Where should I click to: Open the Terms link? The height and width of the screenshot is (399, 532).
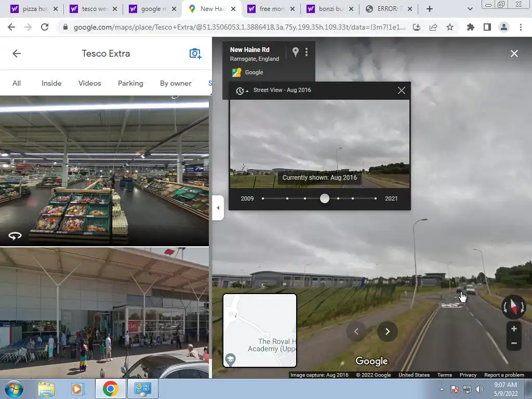(x=445, y=375)
